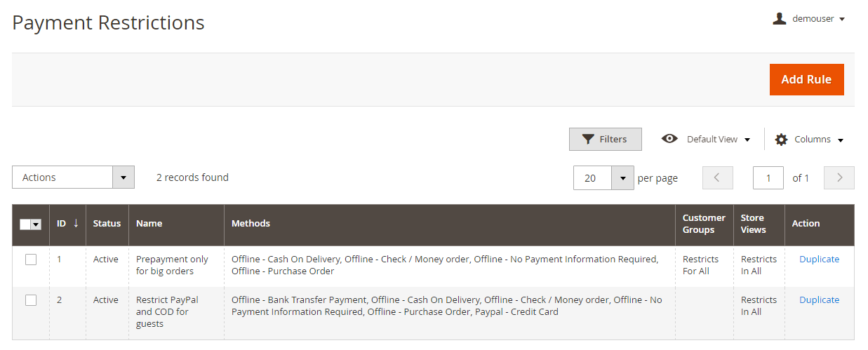Select the checkbox for rule ID 1
Viewport: 868px width, 350px height.
(31, 260)
